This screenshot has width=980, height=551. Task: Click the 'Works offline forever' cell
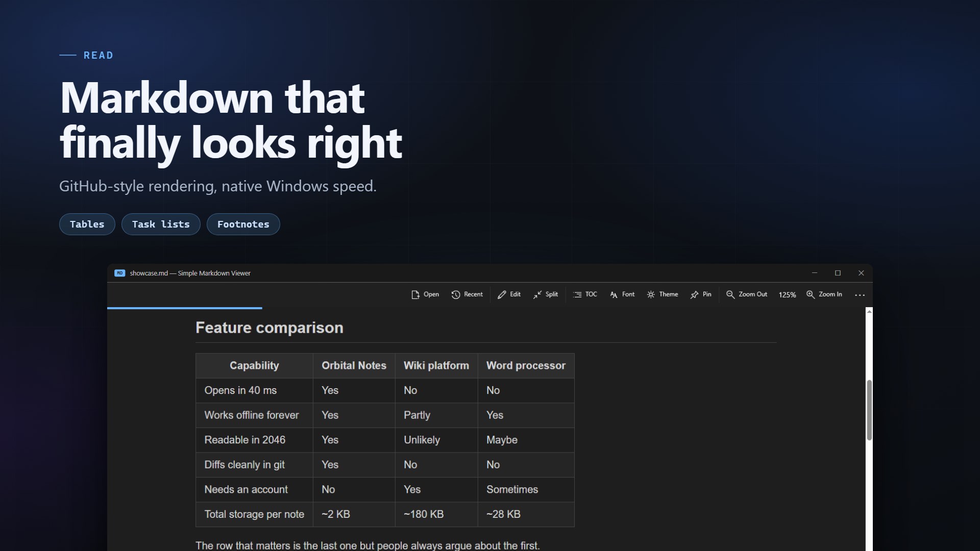coord(254,415)
